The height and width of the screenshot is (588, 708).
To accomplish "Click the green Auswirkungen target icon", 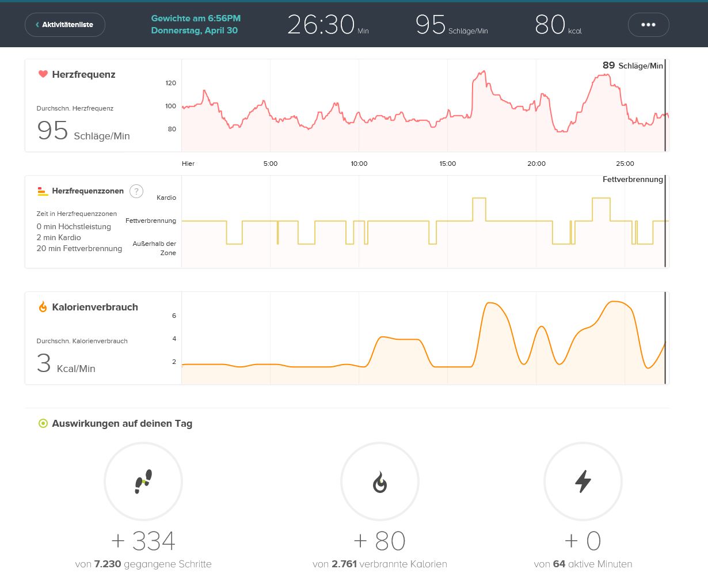I will coord(43,423).
